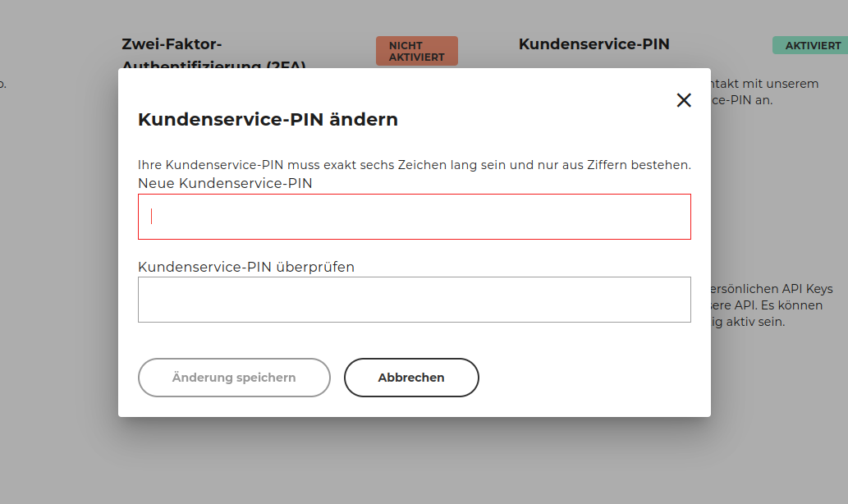Click the red-outlined PIN input border

coord(414,195)
